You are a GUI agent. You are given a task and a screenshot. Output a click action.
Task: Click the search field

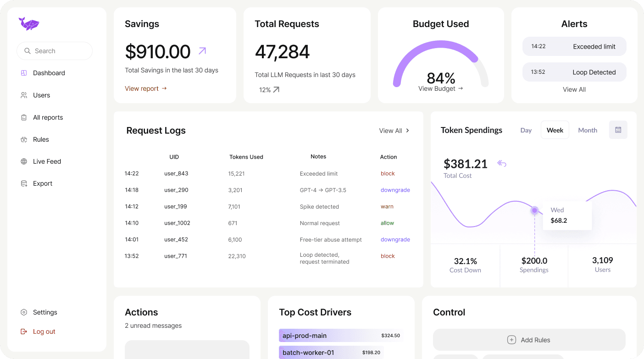tap(54, 51)
